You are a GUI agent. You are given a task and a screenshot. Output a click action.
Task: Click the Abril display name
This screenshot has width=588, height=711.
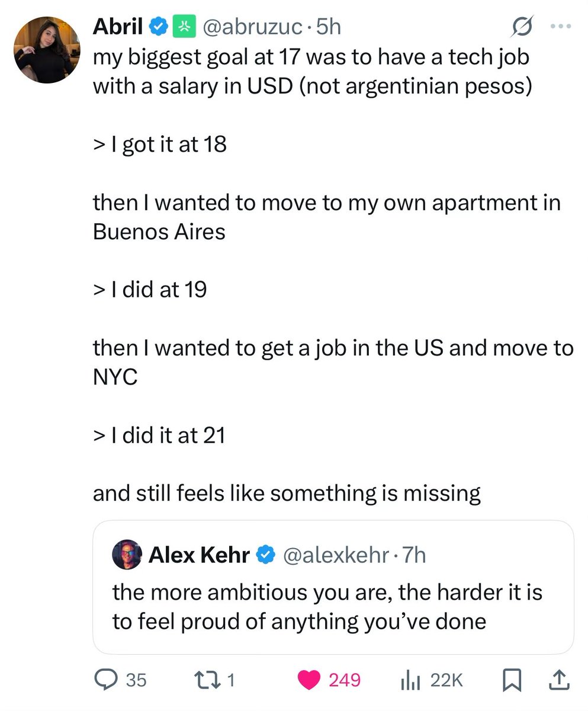[x=118, y=26]
